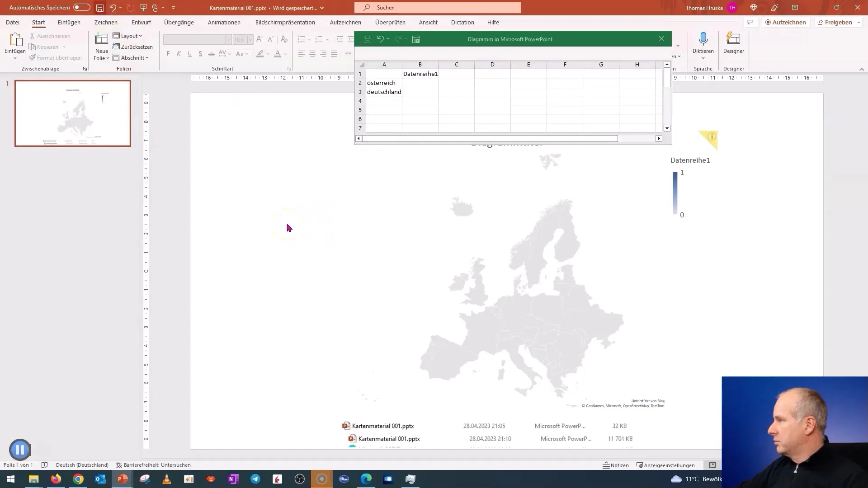Expand the file name save-status dropdown
Image resolution: width=868 pixels, height=488 pixels.
click(322, 8)
